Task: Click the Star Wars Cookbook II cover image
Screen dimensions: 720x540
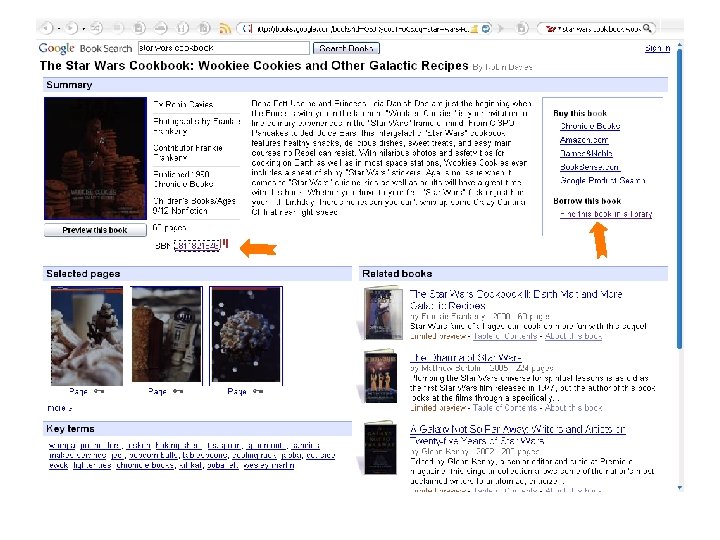Action: click(381, 313)
